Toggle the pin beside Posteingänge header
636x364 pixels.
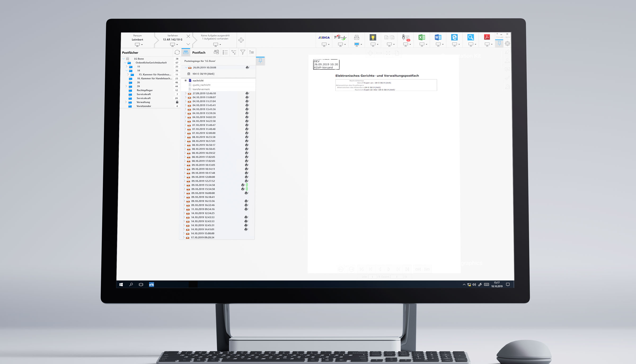pos(260,61)
